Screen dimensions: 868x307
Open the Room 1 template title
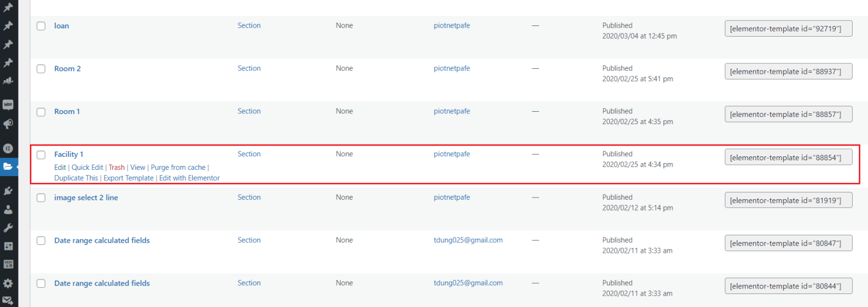(x=67, y=112)
